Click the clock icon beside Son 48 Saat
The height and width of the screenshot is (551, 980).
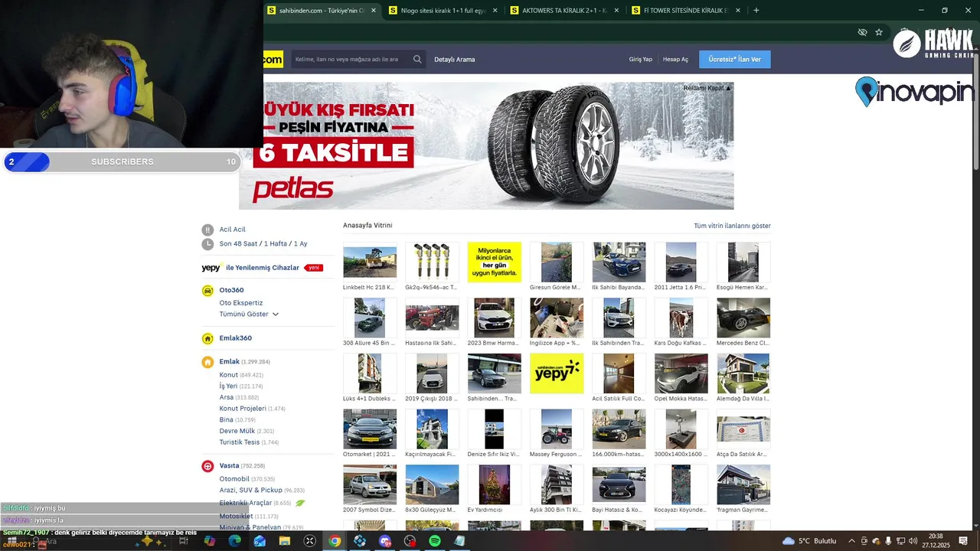(x=207, y=244)
